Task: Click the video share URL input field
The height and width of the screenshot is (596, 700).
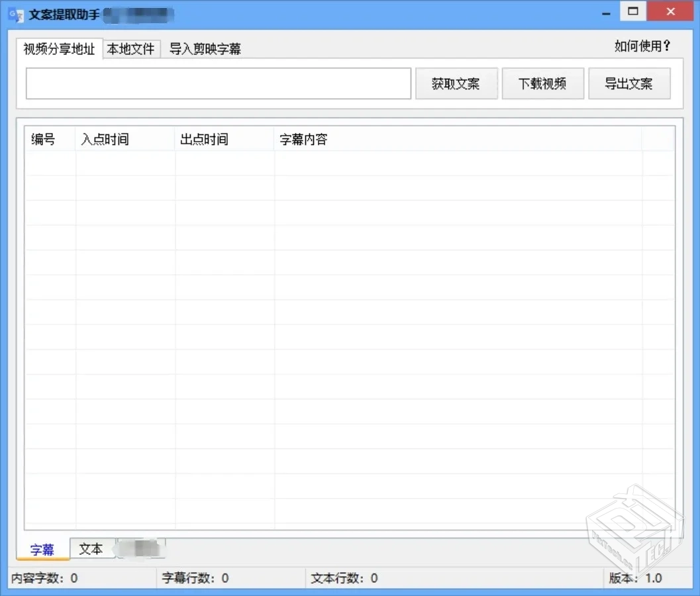Action: [218, 83]
